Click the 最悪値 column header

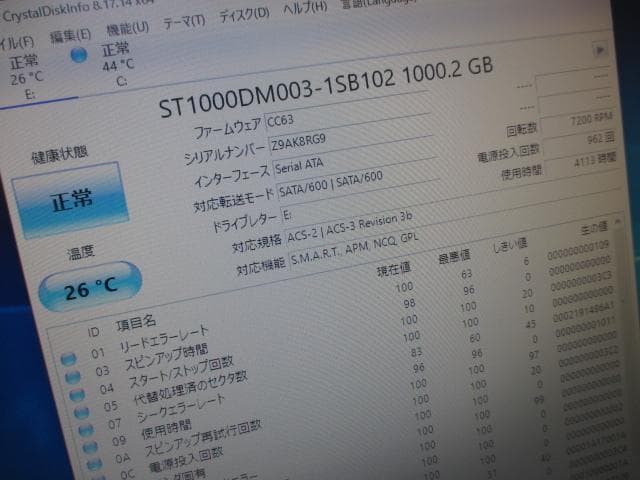point(454,257)
